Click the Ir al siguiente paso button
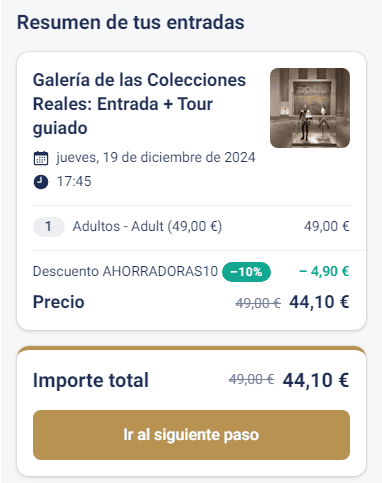This screenshot has height=483, width=382. coord(191,435)
